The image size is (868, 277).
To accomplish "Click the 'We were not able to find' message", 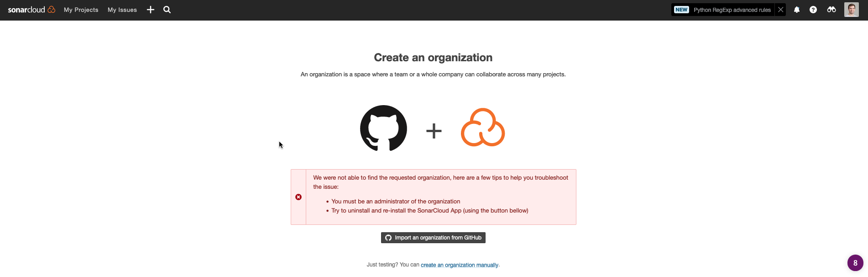I will pyautogui.click(x=440, y=182).
